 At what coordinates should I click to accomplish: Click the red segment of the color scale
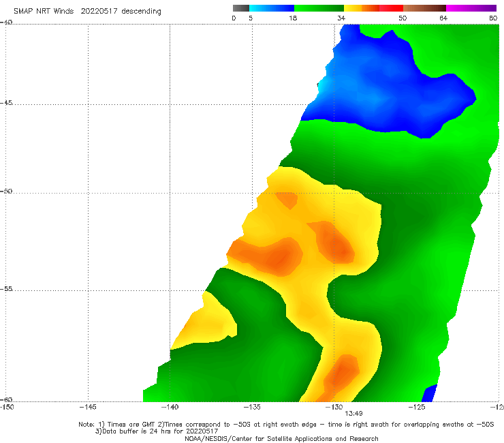[391, 8]
